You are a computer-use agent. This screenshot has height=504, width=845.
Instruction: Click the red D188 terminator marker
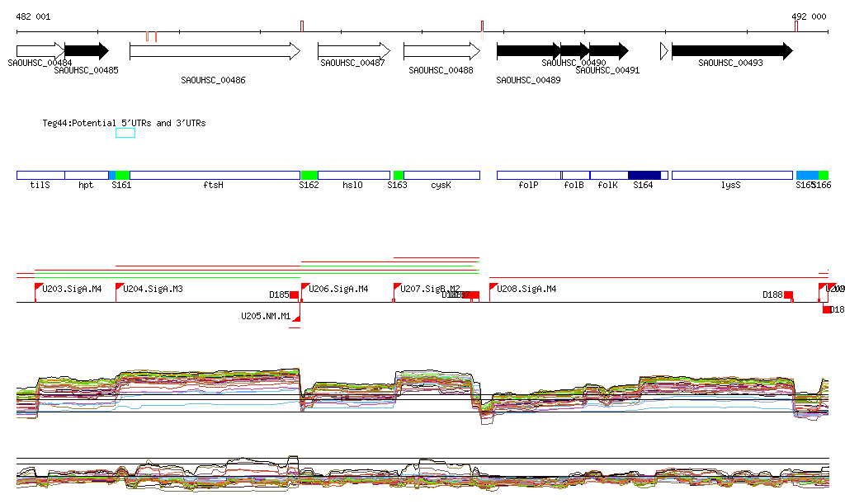pyautogui.click(x=788, y=294)
